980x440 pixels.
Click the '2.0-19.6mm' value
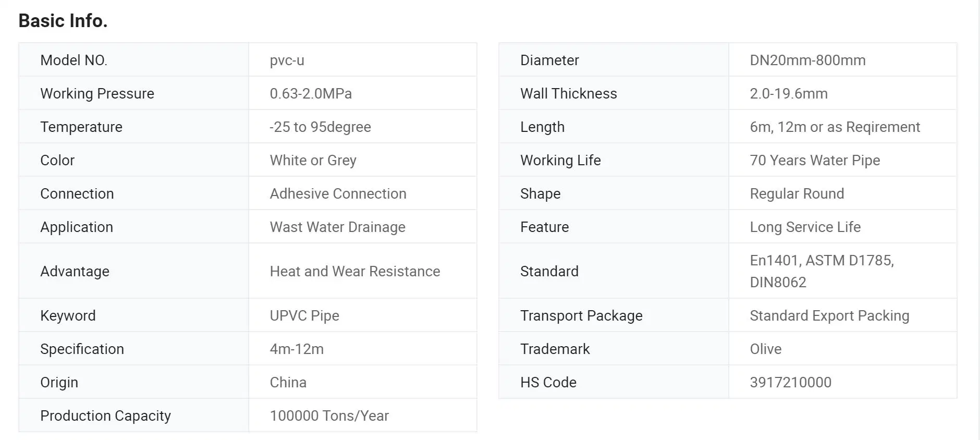(x=789, y=93)
